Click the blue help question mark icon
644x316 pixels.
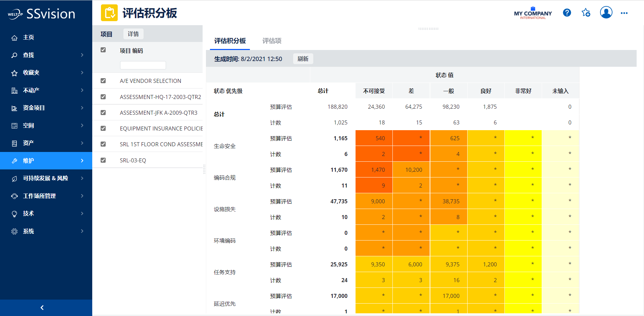(x=567, y=13)
